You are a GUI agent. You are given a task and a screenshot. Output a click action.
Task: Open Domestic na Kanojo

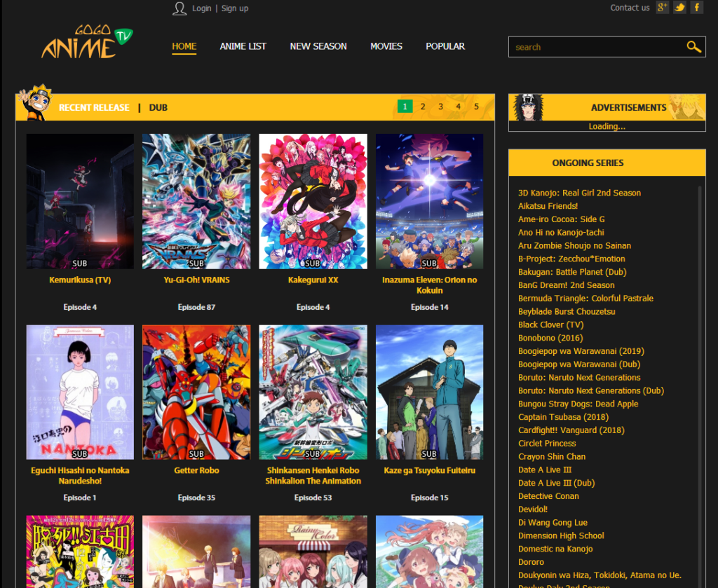pos(555,549)
